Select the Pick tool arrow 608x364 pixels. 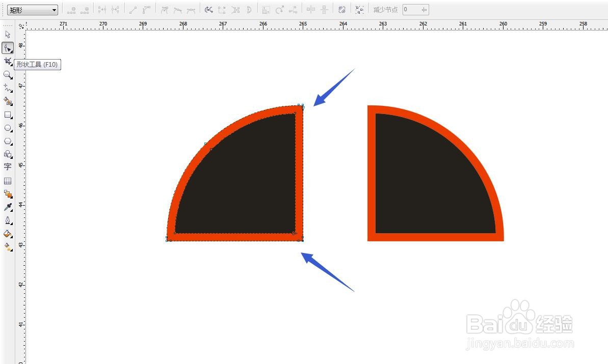coord(8,35)
